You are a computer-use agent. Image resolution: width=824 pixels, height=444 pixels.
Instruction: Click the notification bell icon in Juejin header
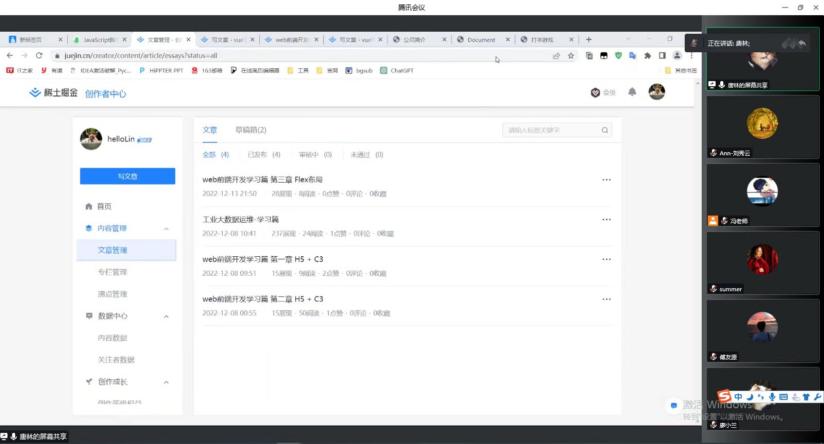(631, 92)
